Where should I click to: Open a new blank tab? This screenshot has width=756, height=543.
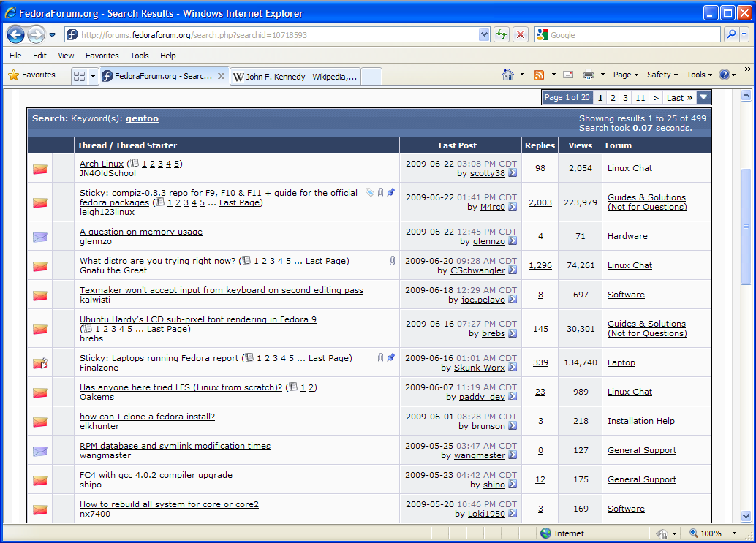coord(371,77)
